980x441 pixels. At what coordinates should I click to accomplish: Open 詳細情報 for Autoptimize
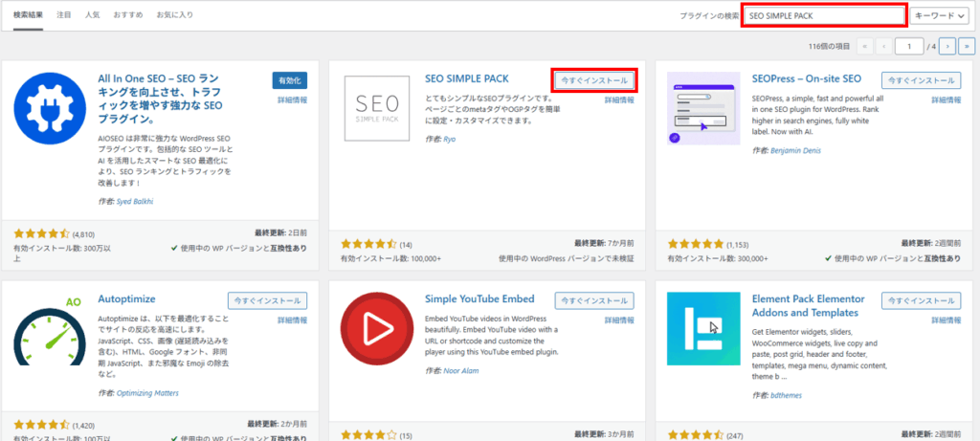click(293, 320)
